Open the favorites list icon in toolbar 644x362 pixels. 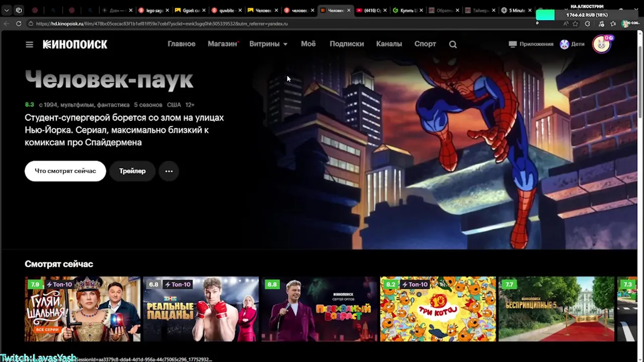613,24
